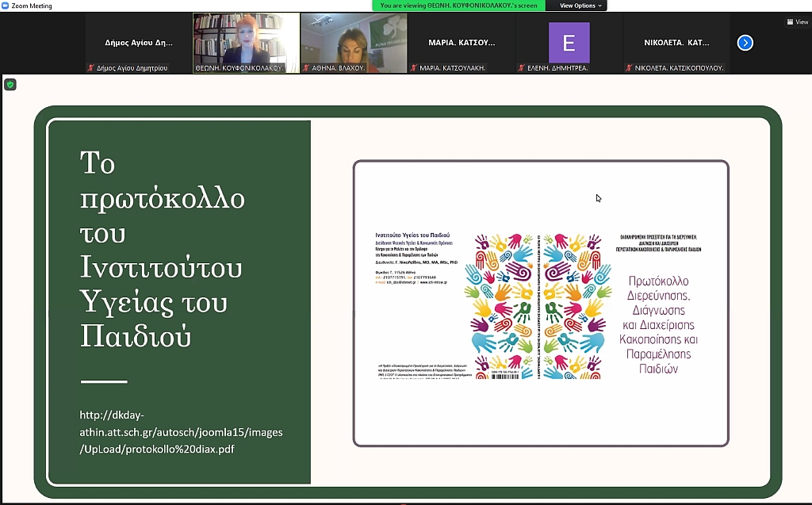The width and height of the screenshot is (812, 505).
Task: Open the dkday-athin protokollo PDF link
Action: click(x=181, y=432)
